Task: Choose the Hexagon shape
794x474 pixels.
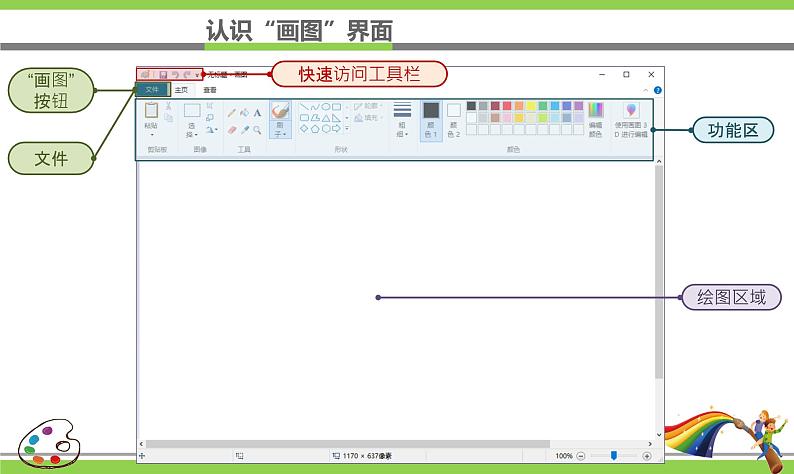Action: click(326, 129)
